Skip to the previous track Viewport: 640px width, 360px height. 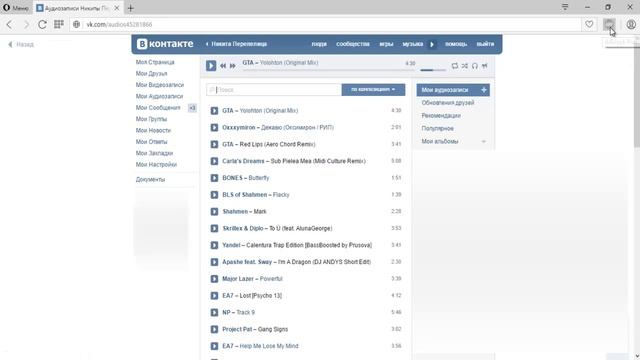coord(223,66)
